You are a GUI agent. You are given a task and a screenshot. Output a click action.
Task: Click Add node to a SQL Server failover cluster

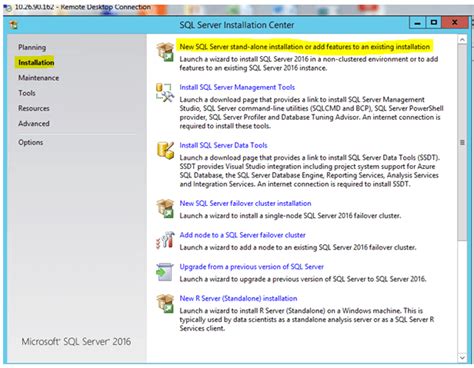242,235
